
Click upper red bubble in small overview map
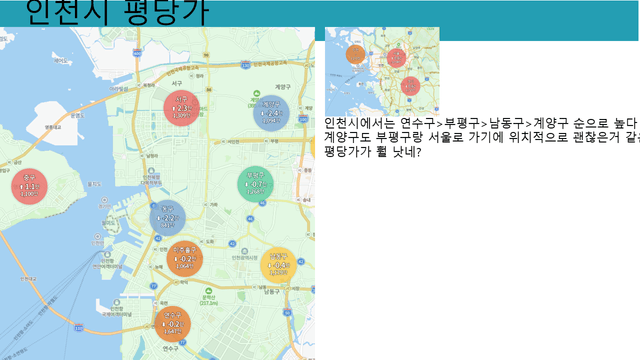point(396,58)
